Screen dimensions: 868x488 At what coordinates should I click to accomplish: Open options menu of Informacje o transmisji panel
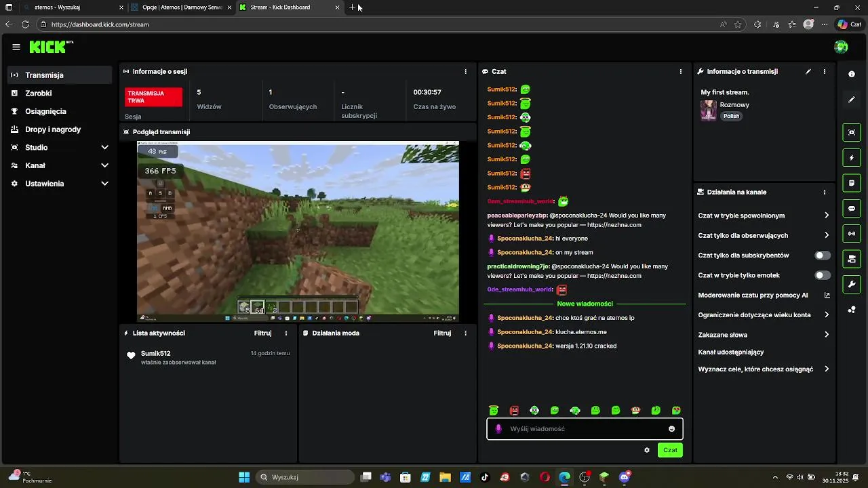coord(825,71)
